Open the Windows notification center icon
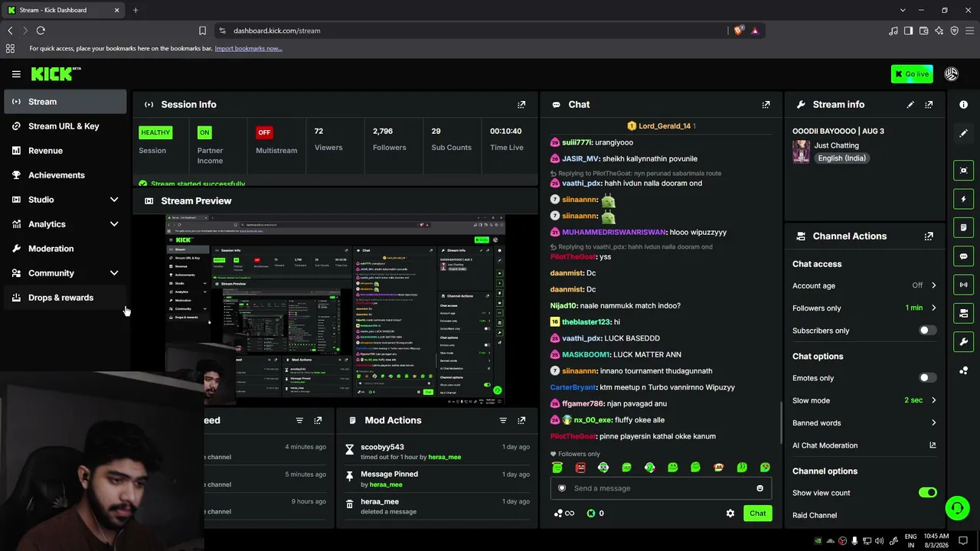The height and width of the screenshot is (551, 980). pyautogui.click(x=963, y=541)
